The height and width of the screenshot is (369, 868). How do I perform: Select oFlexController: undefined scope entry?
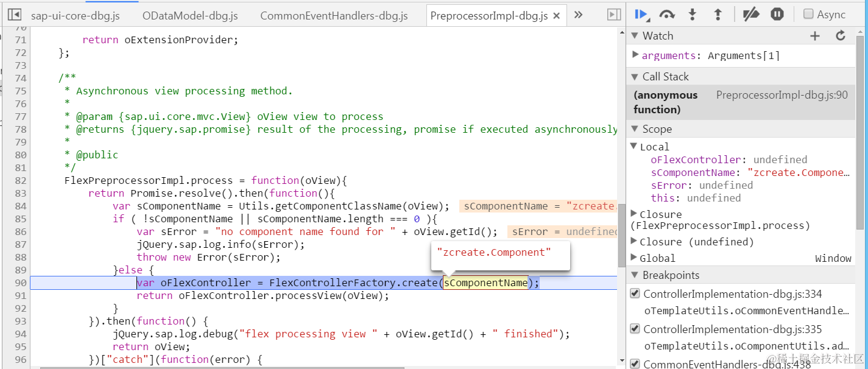[729, 160]
